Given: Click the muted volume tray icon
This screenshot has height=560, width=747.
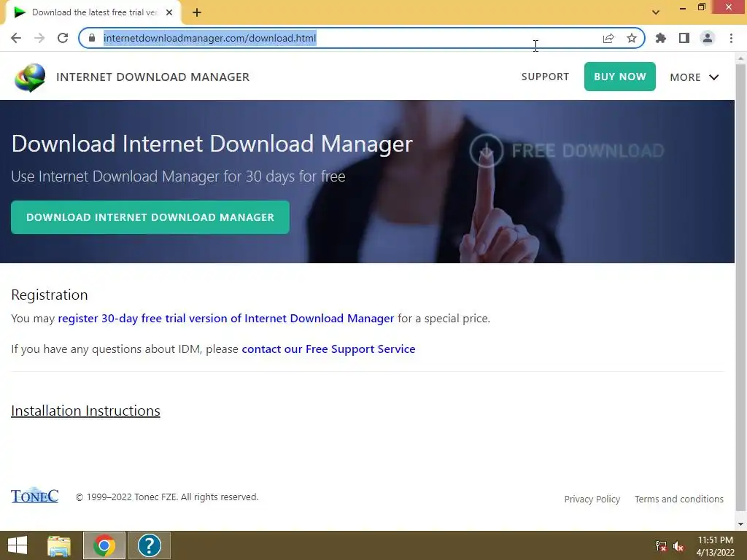Looking at the screenshot, I should (x=678, y=546).
